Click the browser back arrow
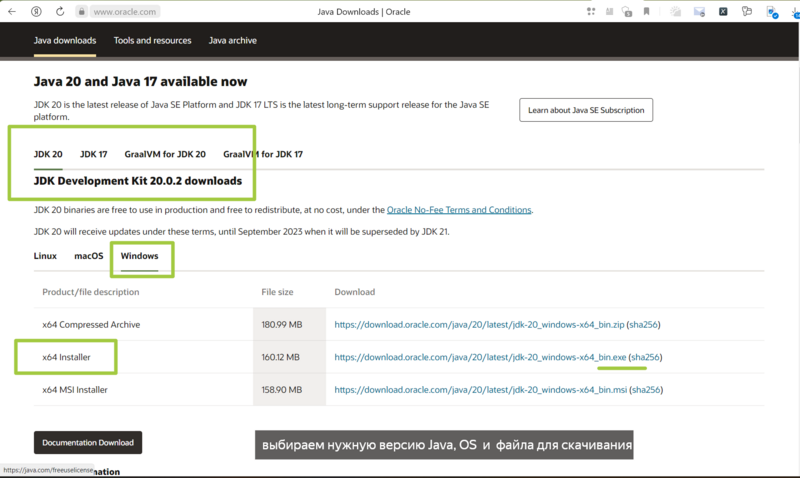Screen dimensions: 800x478 pyautogui.click(x=12, y=11)
